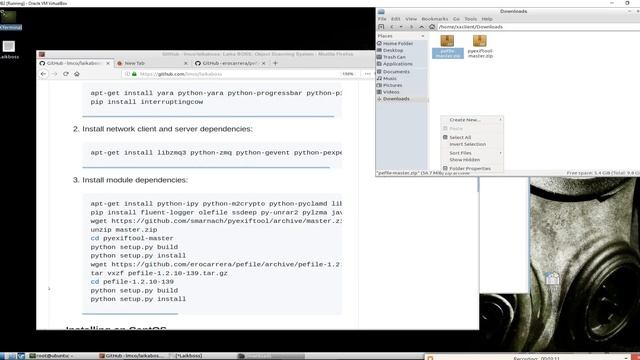Click the home icon in file manager toolbar
The image size is (640, 360).
click(x=432, y=27)
